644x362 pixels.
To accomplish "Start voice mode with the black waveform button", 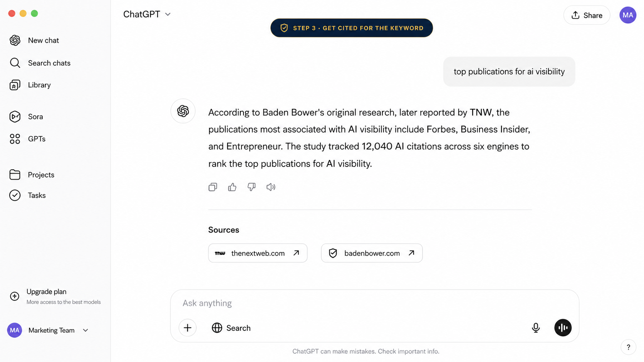I will pyautogui.click(x=563, y=328).
